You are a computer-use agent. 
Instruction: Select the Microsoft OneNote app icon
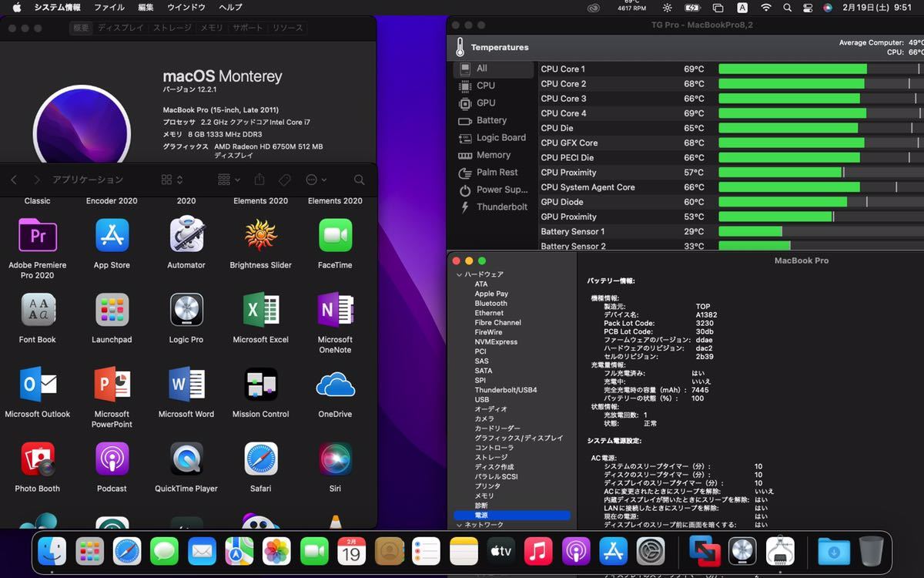[x=335, y=310]
